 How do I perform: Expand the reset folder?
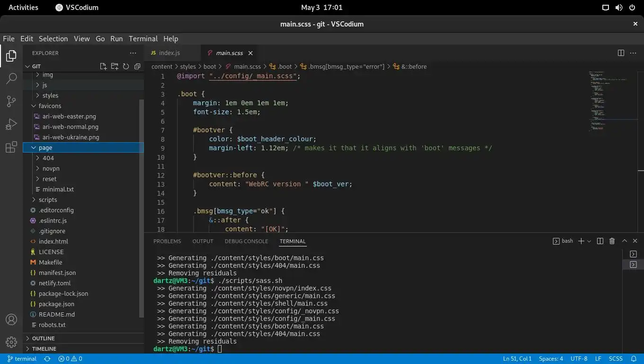[83, 179]
